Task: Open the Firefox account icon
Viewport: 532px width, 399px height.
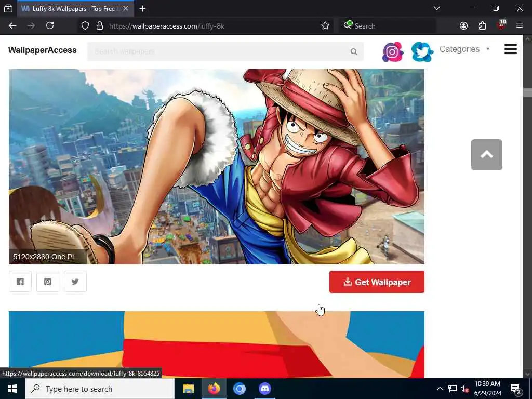Action: (463, 26)
